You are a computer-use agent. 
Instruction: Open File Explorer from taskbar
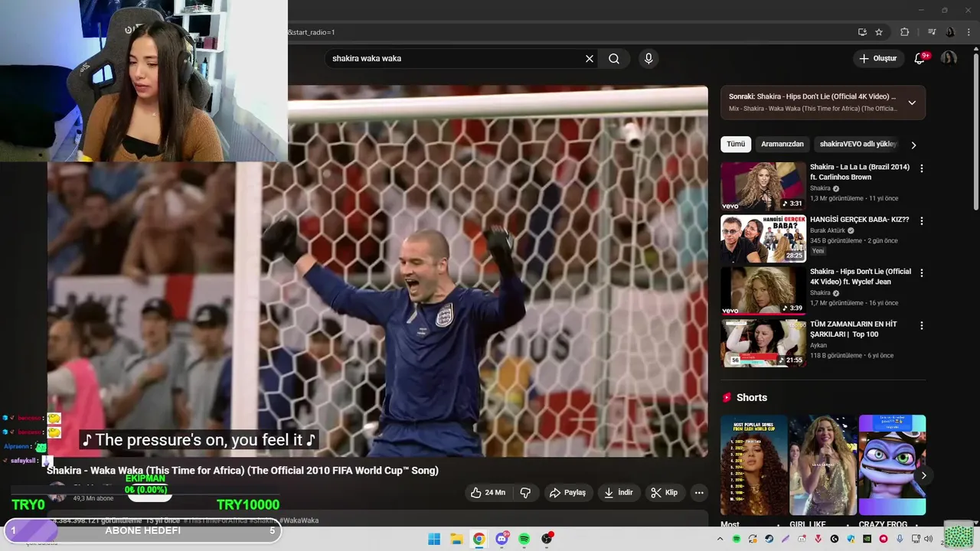coord(456,539)
